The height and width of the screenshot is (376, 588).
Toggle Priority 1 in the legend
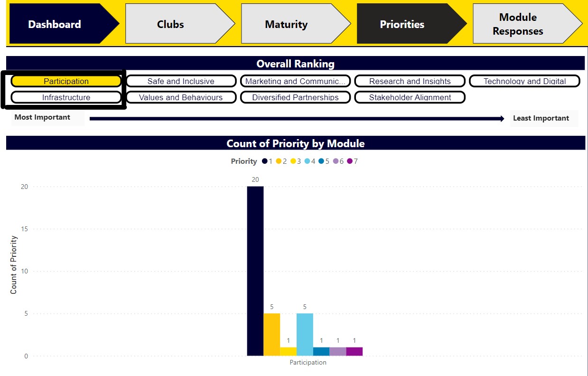pyautogui.click(x=264, y=161)
